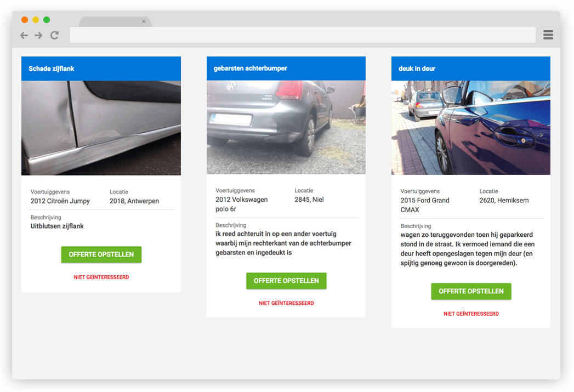
Task: Select the vehicle text '2012 Volkswagen polo 6r'
Action: [242, 204]
